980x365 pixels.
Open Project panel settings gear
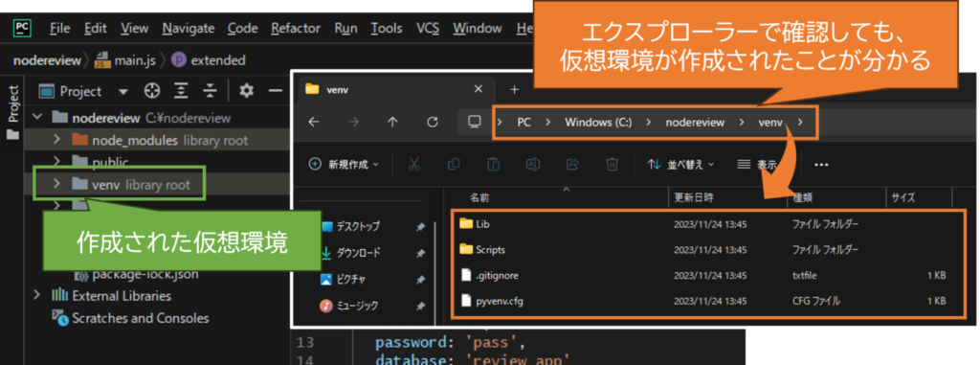pyautogui.click(x=247, y=91)
